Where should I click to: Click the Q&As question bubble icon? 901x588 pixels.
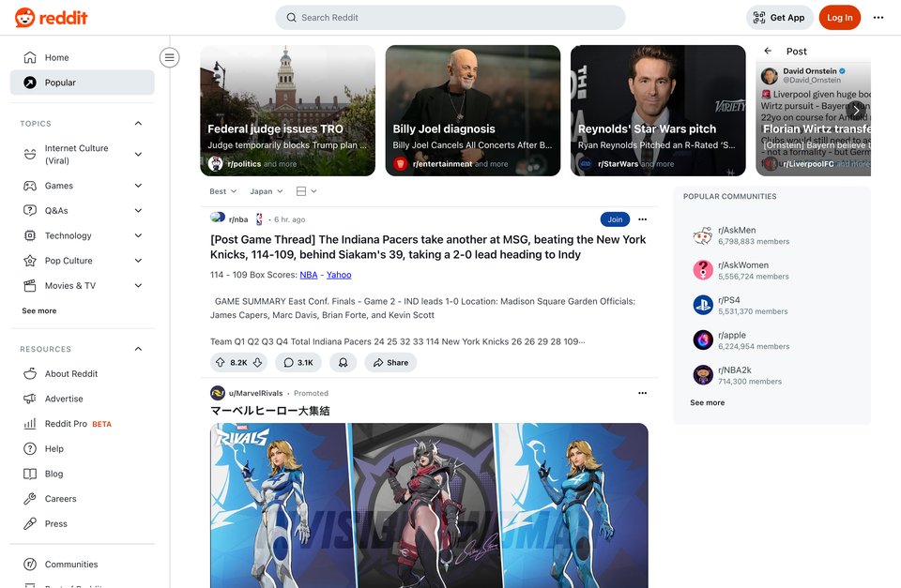30,211
